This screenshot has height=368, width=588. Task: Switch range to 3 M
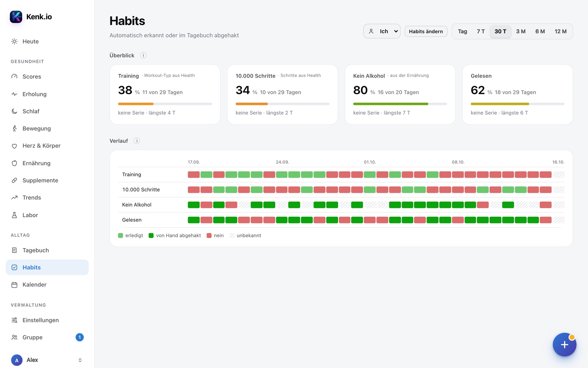click(521, 31)
